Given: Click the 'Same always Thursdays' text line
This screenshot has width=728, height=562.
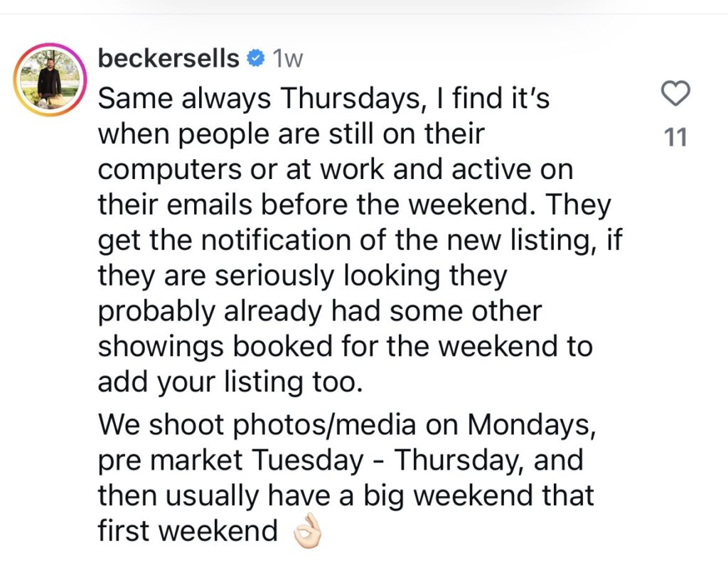Looking at the screenshot, I should pos(323,99).
